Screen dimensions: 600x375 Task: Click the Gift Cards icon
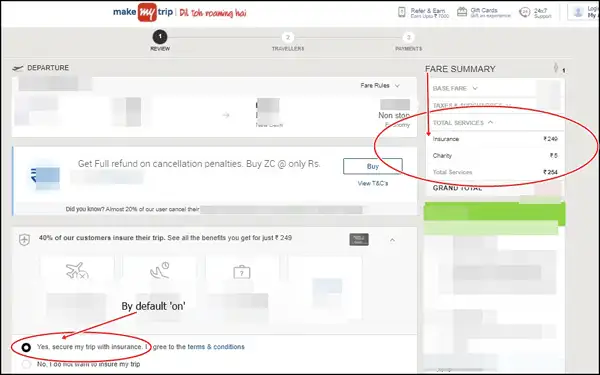pos(462,12)
